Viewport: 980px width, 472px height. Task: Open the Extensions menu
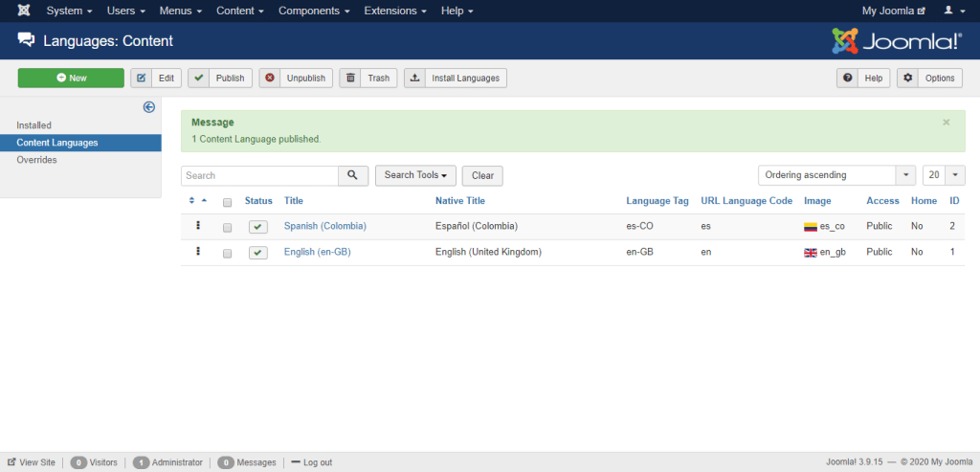pyautogui.click(x=395, y=11)
